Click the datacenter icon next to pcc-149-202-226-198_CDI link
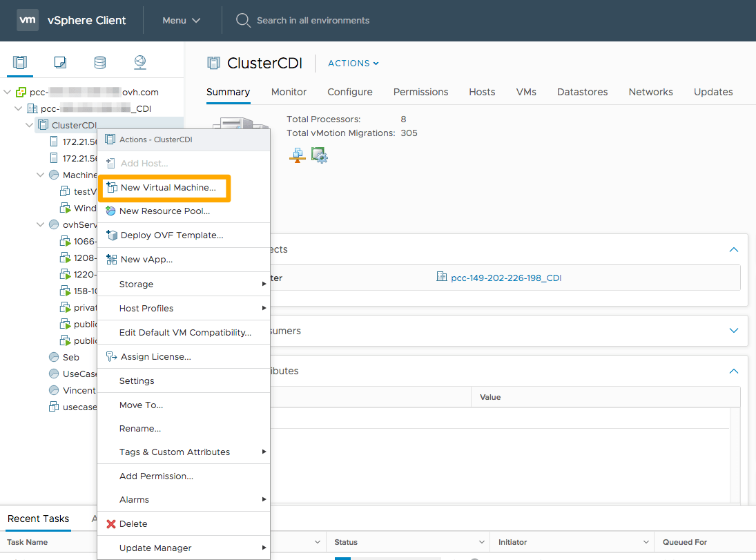The width and height of the screenshot is (756, 560). [442, 276]
